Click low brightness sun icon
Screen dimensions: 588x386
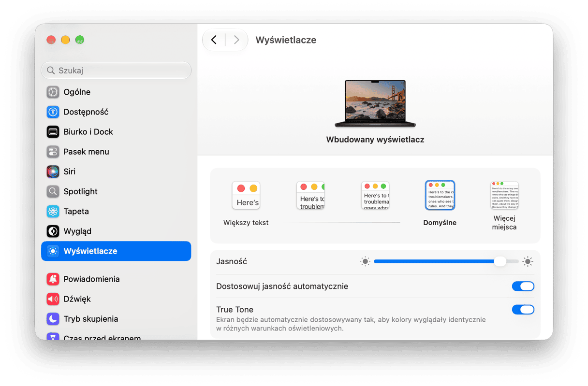coord(365,261)
